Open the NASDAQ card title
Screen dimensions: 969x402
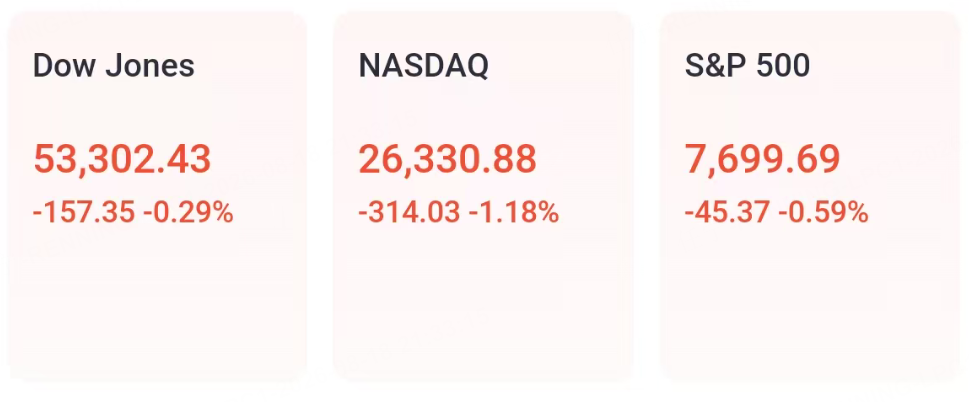423,65
